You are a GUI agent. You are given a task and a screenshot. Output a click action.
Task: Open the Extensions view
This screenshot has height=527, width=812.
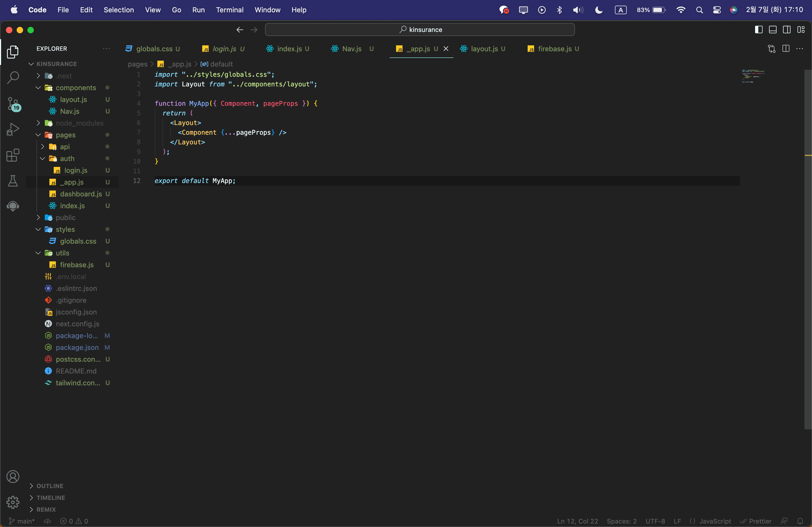coord(13,155)
